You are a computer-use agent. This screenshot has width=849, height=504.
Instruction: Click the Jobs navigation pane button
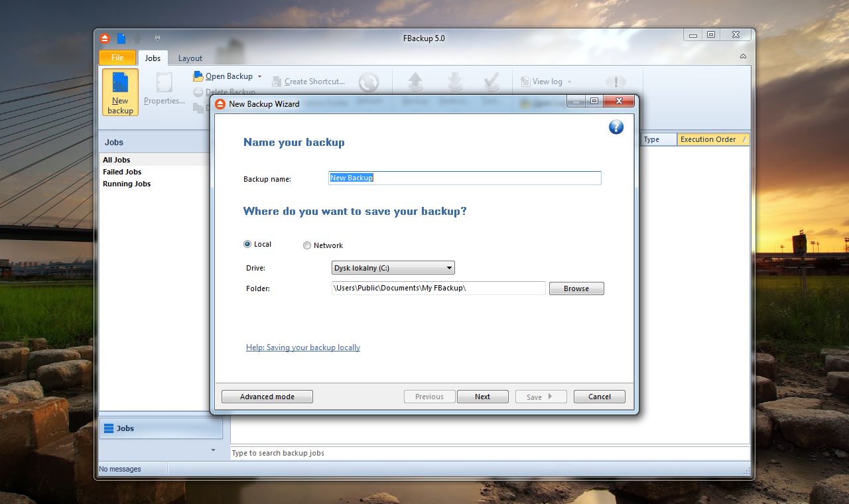[161, 428]
